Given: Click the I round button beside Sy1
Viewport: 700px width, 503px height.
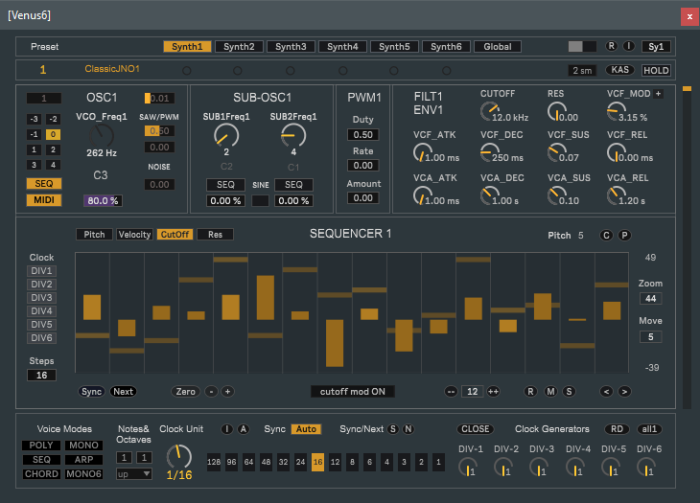Looking at the screenshot, I should tap(629, 46).
